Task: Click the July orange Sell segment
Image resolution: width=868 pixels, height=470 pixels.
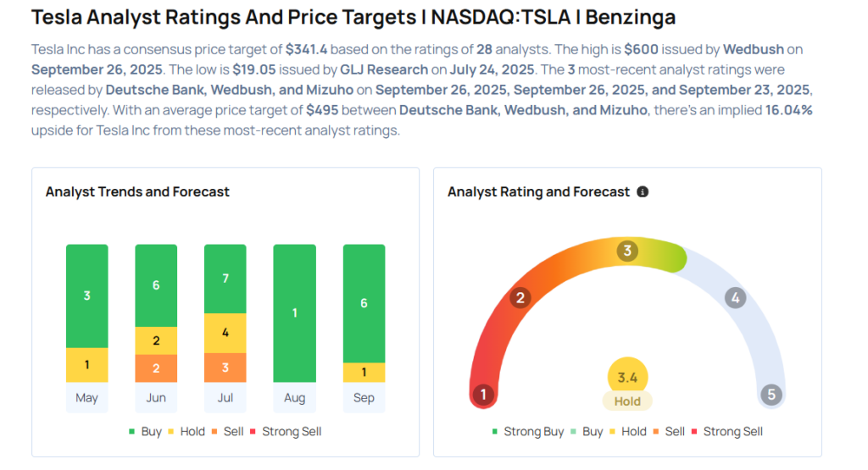Action: [225, 368]
